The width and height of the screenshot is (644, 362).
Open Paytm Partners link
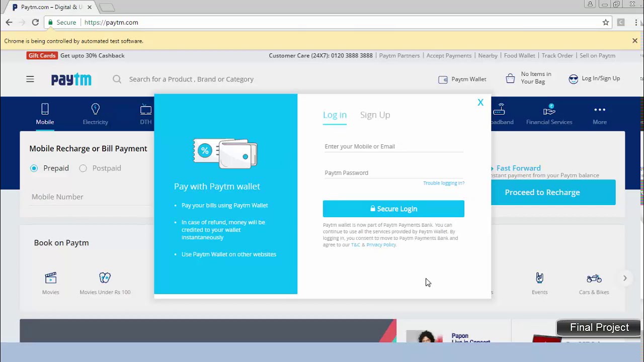click(399, 56)
